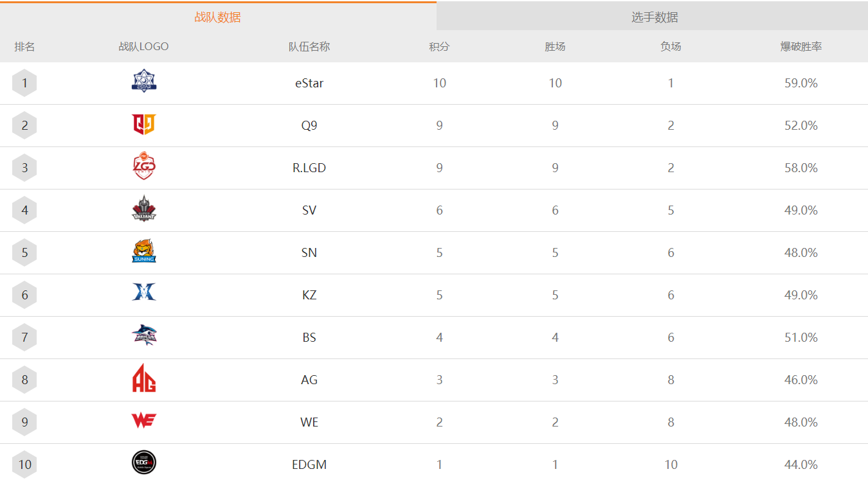This screenshot has height=485, width=868.
Task: Click the 负场 column header
Action: [x=671, y=47]
